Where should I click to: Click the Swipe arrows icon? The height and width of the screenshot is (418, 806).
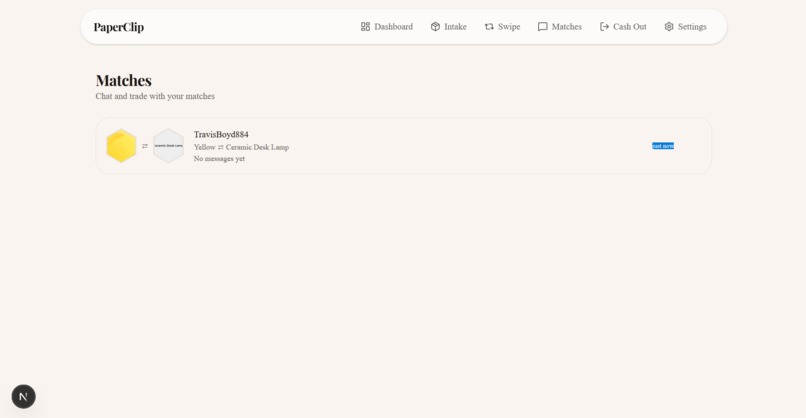489,27
